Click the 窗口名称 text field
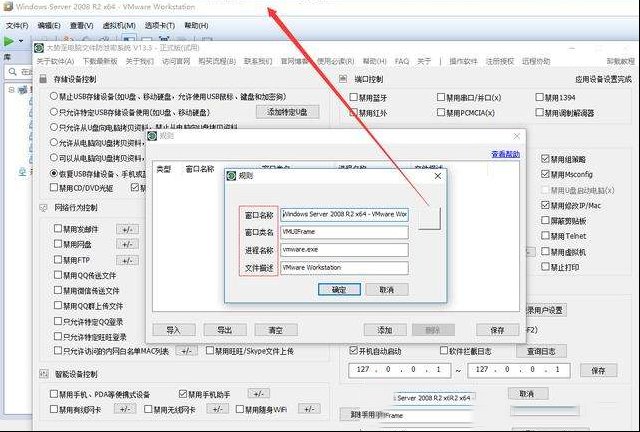Viewport: 640px width, 432px height. [x=344, y=214]
